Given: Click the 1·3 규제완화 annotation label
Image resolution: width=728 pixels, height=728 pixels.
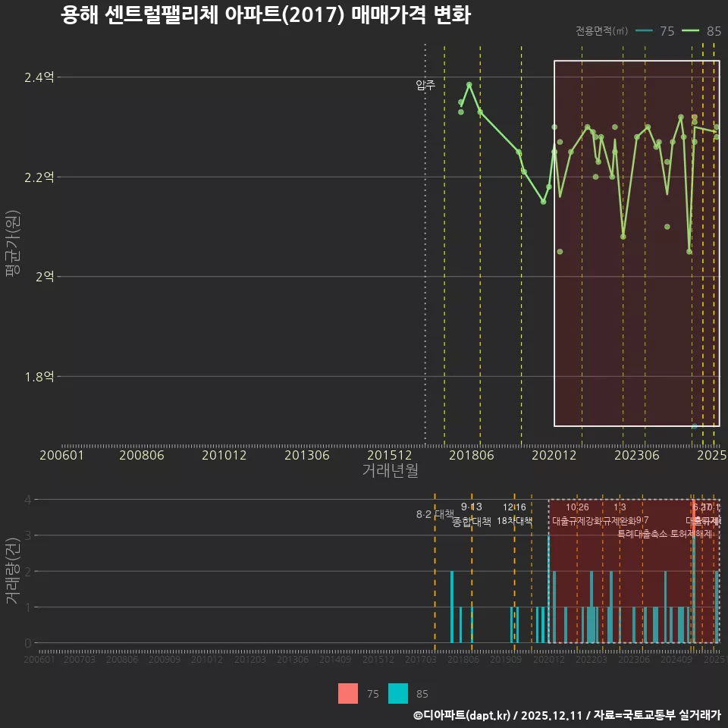Looking at the screenshot, I should tap(618, 515).
